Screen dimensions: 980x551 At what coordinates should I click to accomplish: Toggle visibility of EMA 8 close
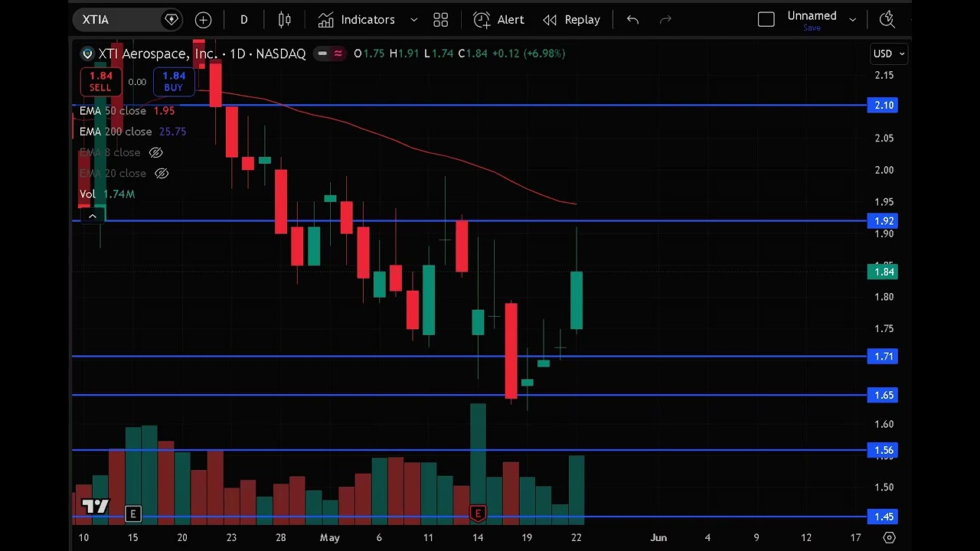pos(156,152)
